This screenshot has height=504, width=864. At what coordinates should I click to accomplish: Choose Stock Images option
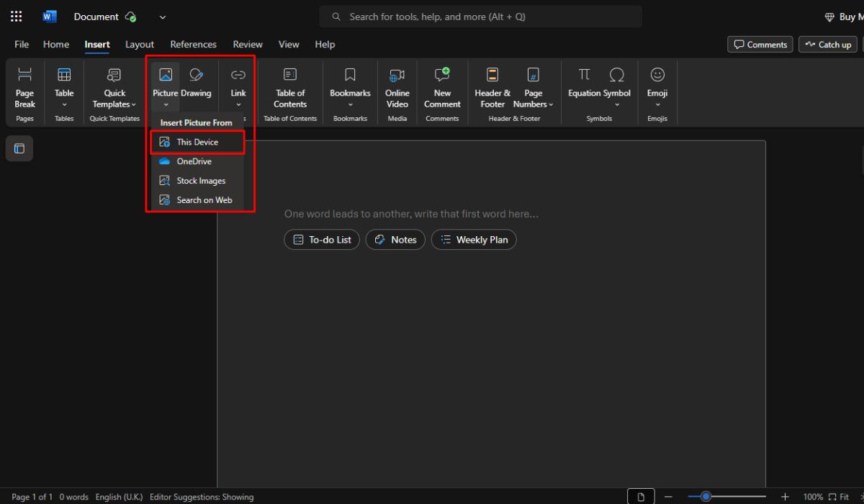pyautogui.click(x=197, y=181)
